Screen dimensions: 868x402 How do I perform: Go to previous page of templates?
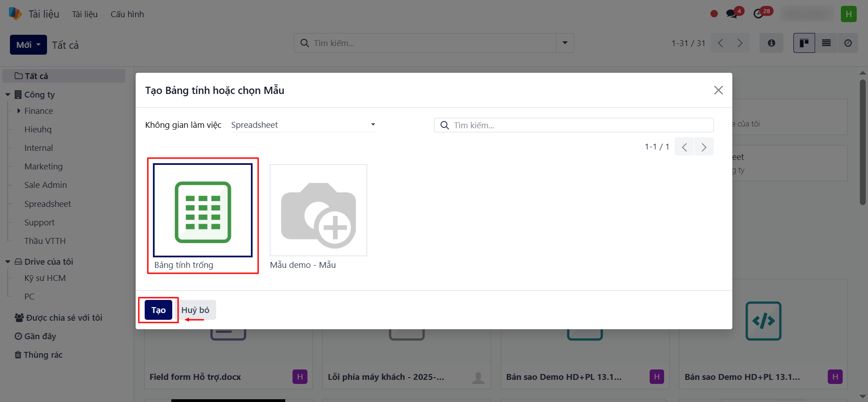tap(684, 147)
